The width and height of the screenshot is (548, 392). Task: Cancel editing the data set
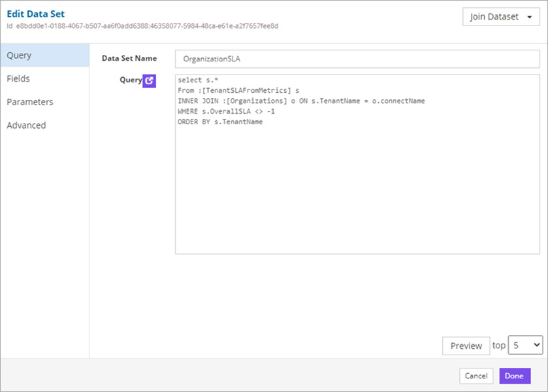click(x=475, y=376)
